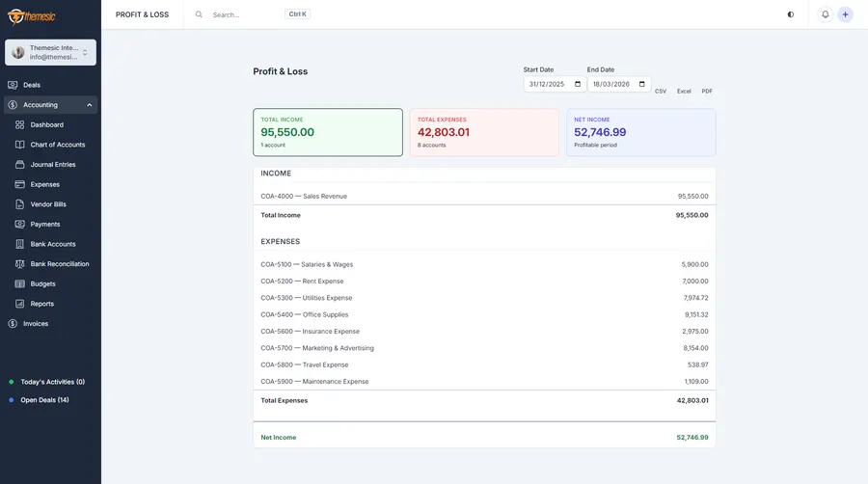Image resolution: width=868 pixels, height=484 pixels.
Task: Click the Journal Entries icon
Action: [x=20, y=164]
